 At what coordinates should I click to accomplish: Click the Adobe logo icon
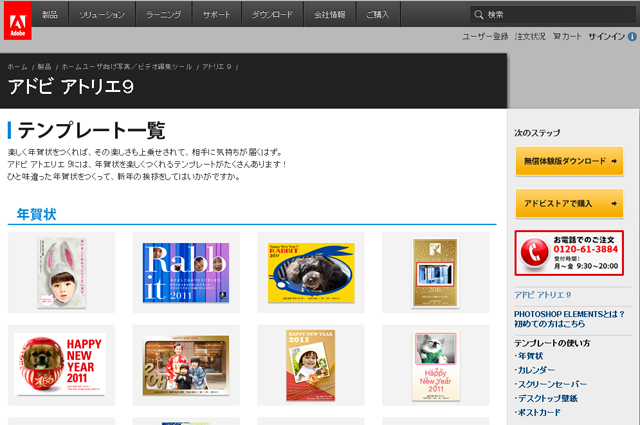coord(18,20)
